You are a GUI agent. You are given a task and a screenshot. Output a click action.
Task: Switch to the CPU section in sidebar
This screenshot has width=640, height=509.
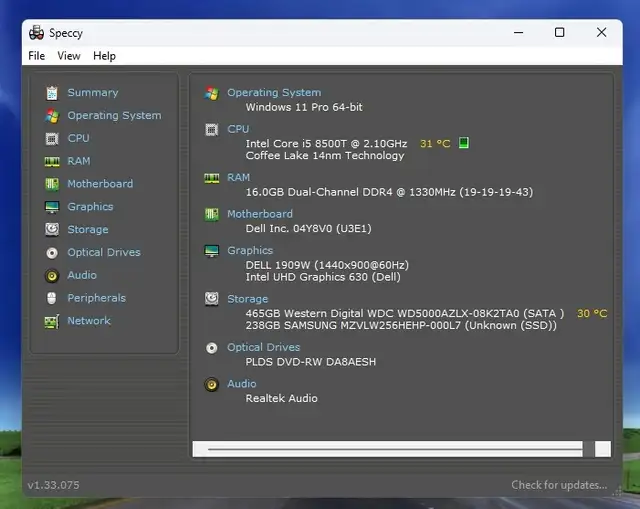click(x=78, y=138)
